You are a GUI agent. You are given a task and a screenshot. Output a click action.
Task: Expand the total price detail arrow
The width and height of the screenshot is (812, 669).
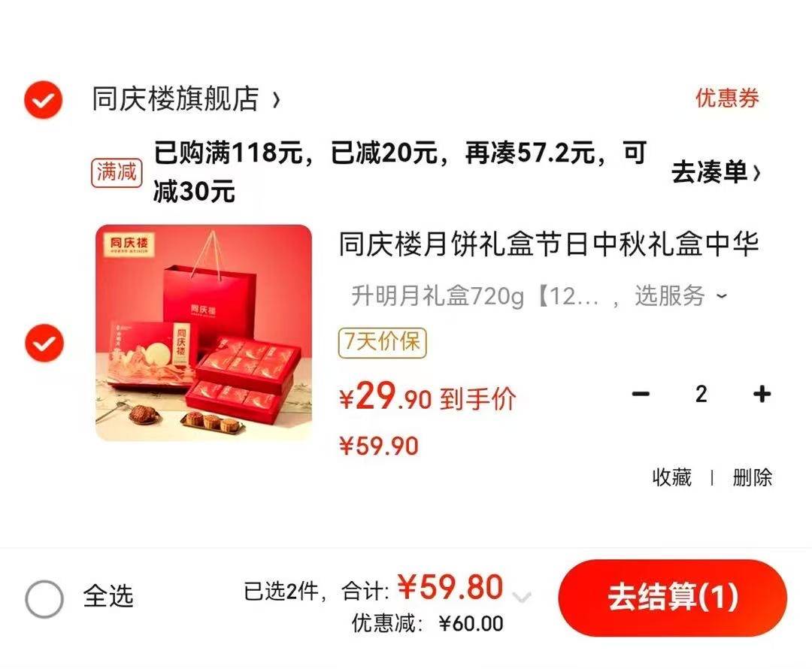click(x=522, y=598)
